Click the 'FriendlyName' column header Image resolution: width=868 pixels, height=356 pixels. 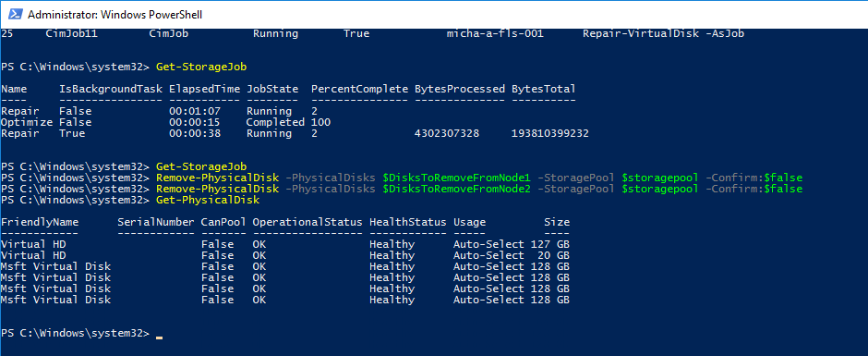point(40,222)
